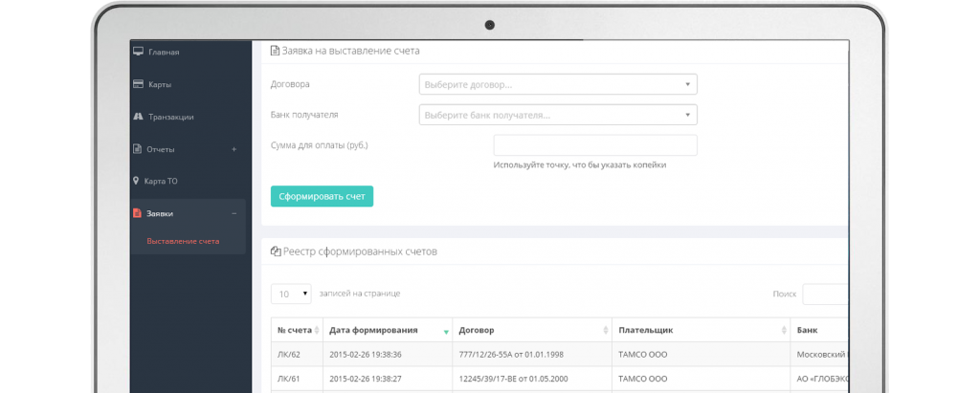Focus the Поиск search field

825,295
